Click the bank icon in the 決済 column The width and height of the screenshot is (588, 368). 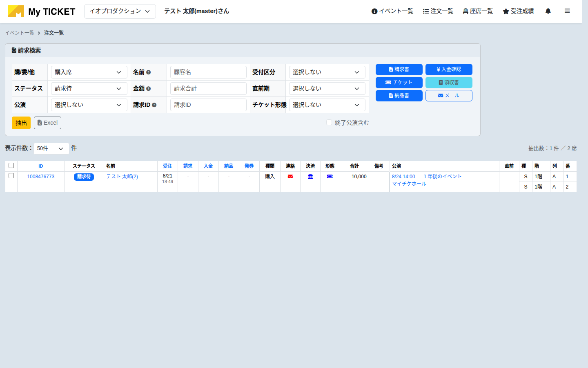click(x=310, y=177)
